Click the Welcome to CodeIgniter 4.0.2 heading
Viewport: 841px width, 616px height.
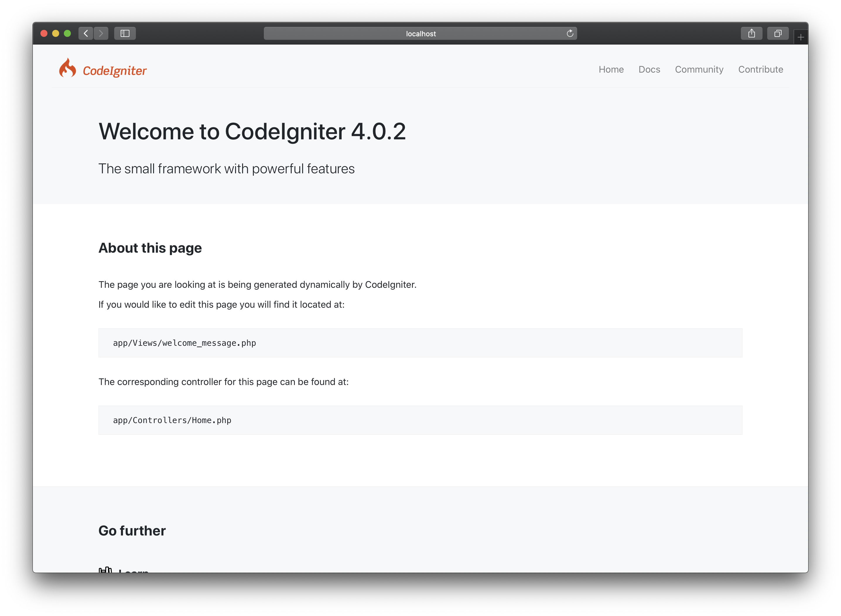click(252, 132)
